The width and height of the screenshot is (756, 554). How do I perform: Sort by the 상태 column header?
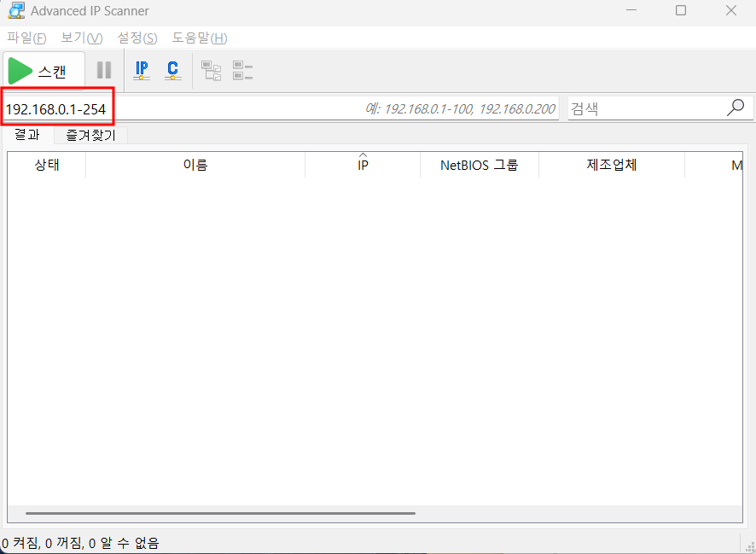coord(47,165)
